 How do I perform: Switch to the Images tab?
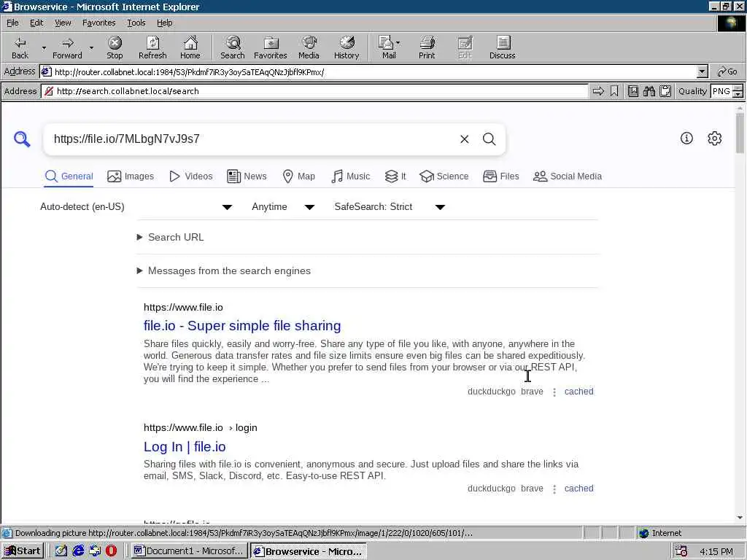pyautogui.click(x=131, y=176)
